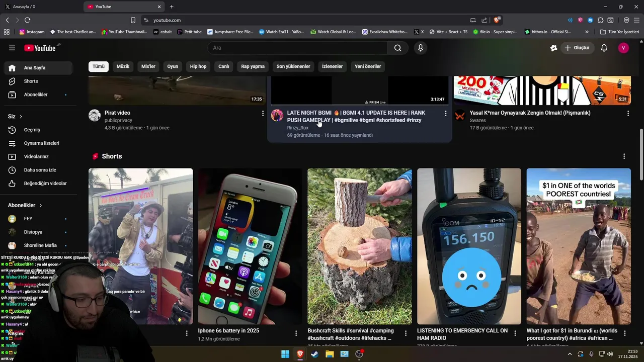
Task: Open Beğendiğim videolar list
Action: (x=38, y=184)
